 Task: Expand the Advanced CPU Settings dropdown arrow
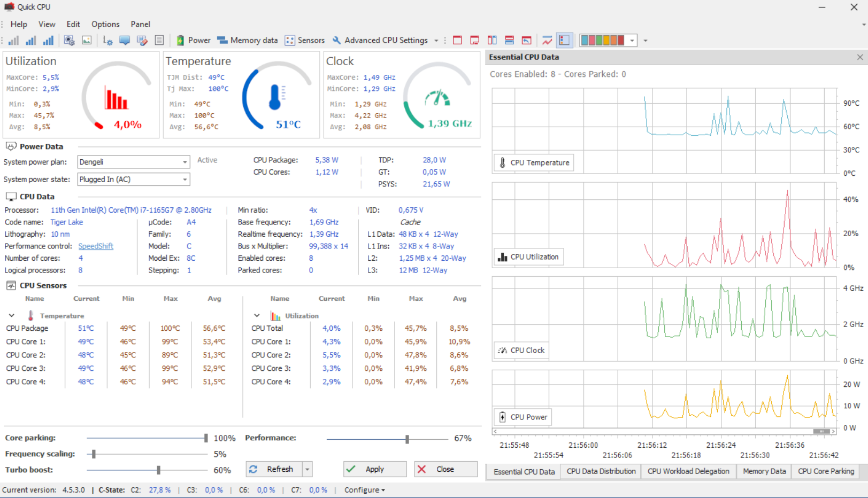coord(436,41)
